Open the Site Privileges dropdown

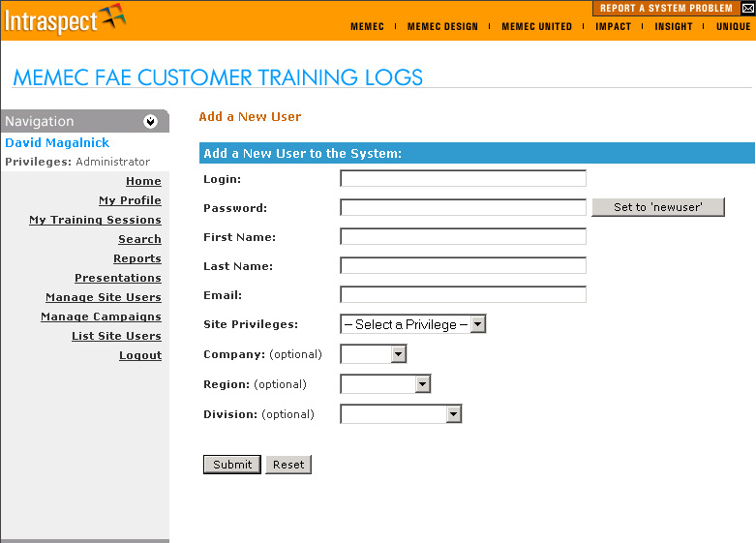(412, 324)
